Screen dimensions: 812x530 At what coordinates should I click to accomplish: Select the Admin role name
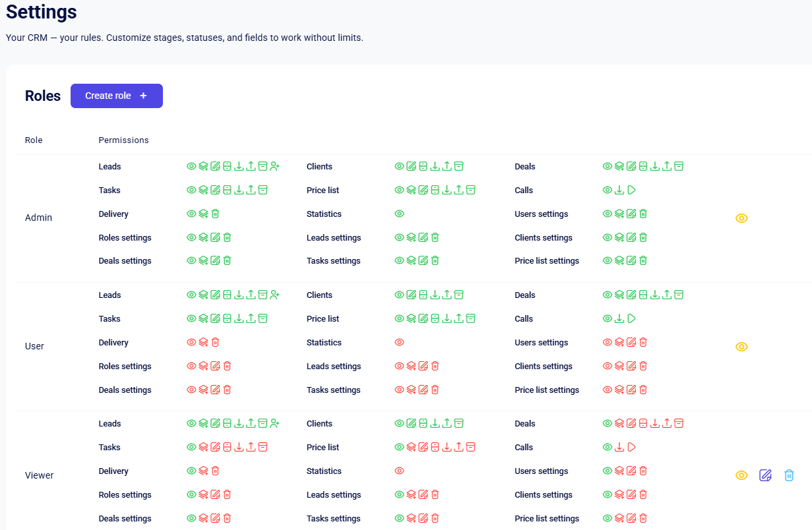click(38, 218)
